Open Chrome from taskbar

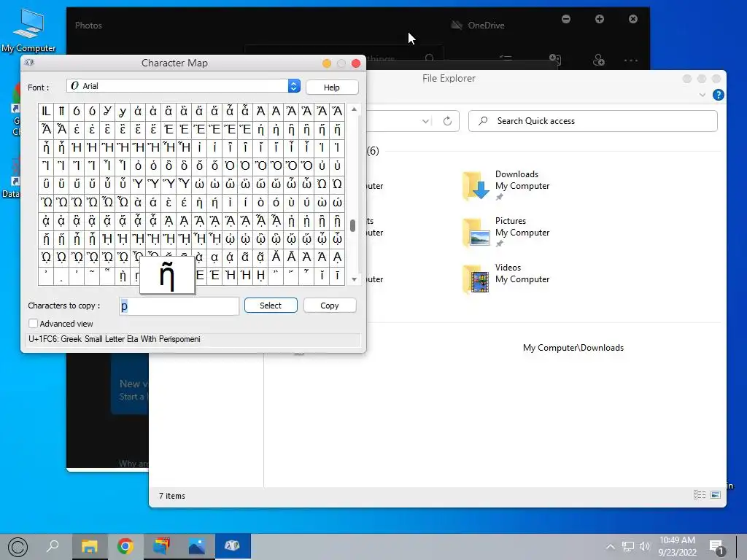click(125, 545)
